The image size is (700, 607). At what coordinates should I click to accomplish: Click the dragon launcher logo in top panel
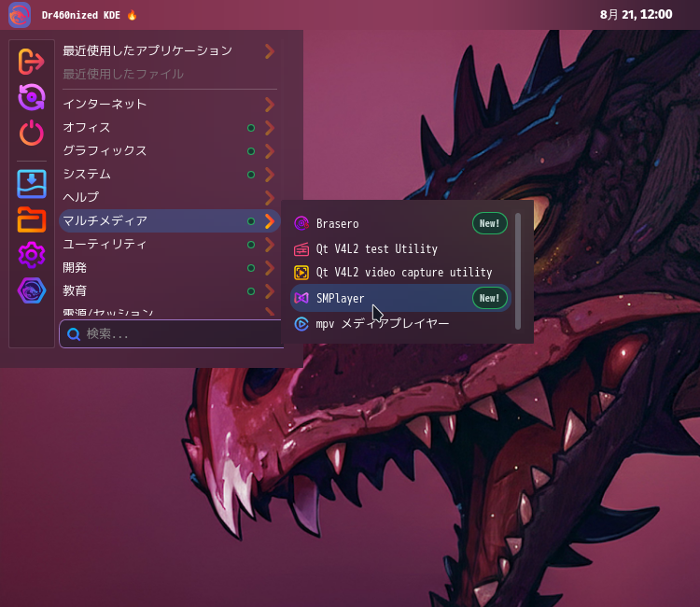[20, 15]
